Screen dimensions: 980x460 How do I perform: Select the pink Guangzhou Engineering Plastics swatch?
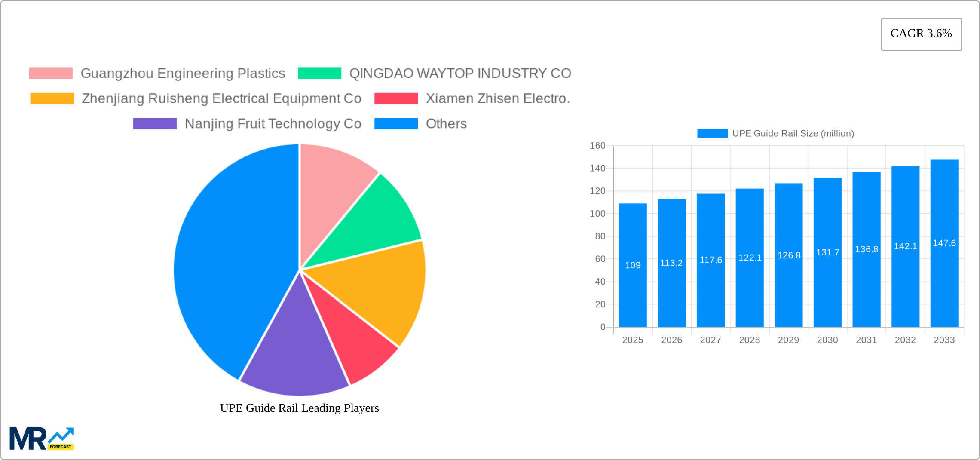coord(50,73)
